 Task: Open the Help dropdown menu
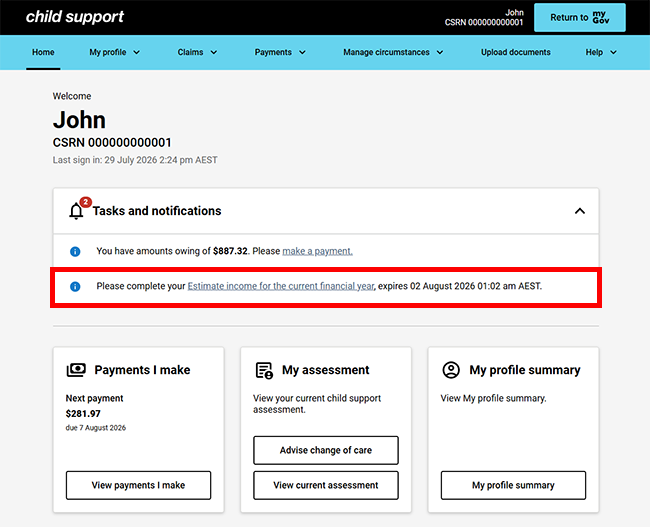(x=601, y=52)
